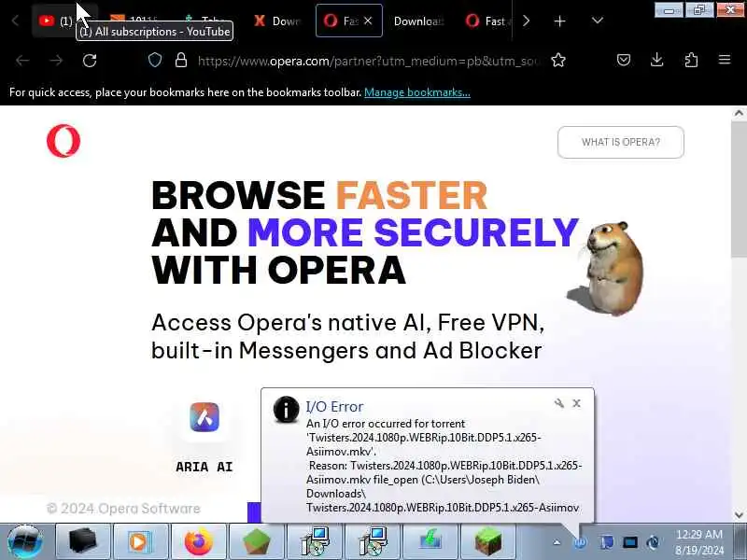Open the media player taskbar icon
Image resolution: width=747 pixels, height=560 pixels.
click(140, 542)
